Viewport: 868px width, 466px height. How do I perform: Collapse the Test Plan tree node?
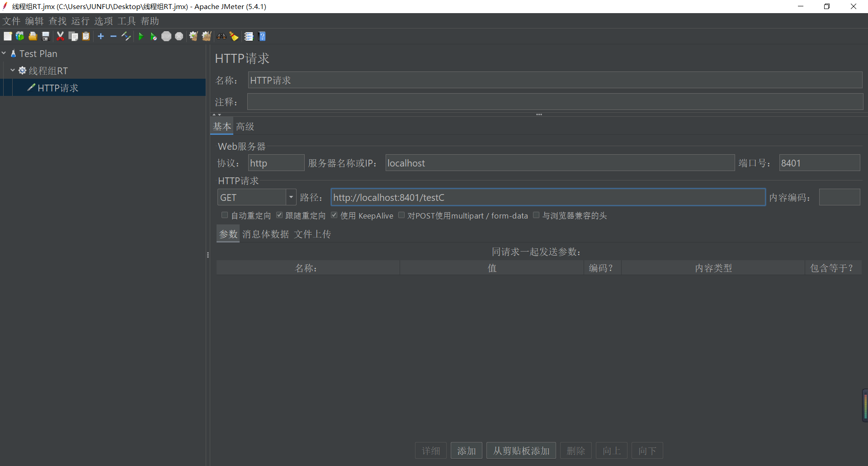tap(5, 53)
